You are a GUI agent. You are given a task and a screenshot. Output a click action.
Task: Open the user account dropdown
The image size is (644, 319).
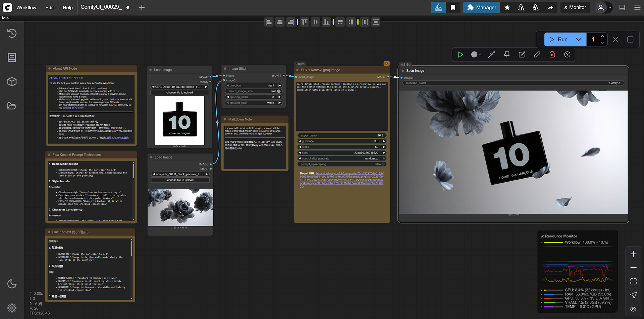click(x=603, y=7)
